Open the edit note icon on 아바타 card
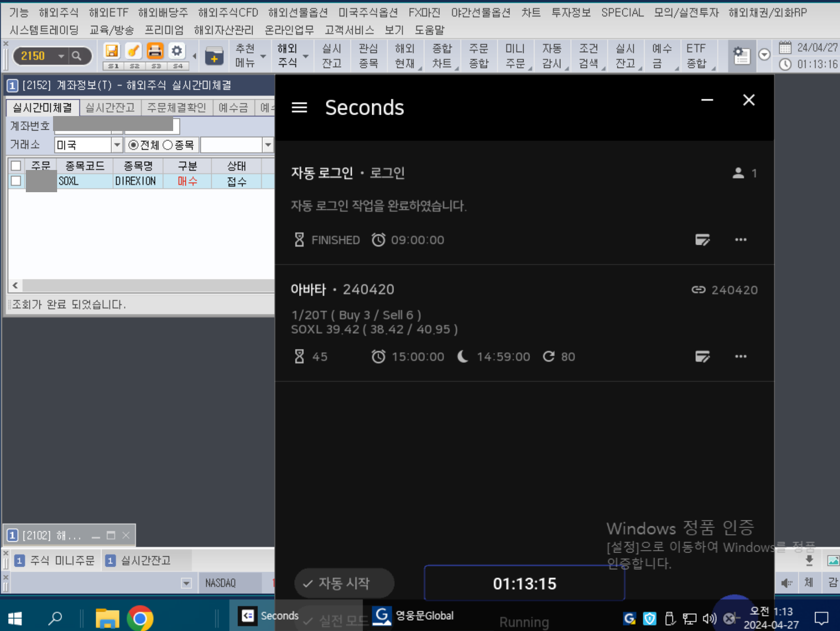This screenshot has height=631, width=840. [702, 356]
